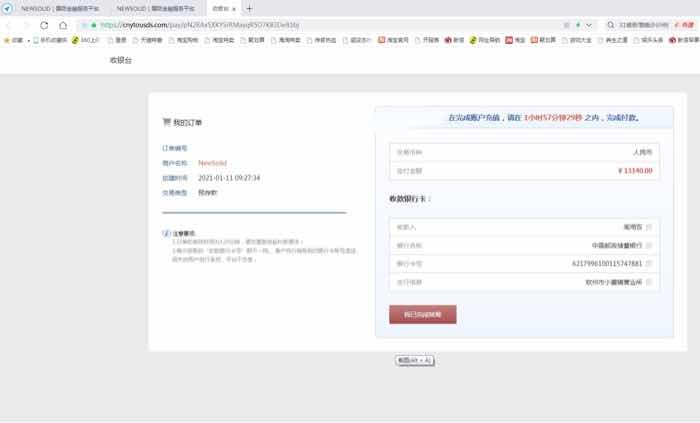Expand the address bar dropdown chevron
Screen dimensions: 700x423
[589, 25]
